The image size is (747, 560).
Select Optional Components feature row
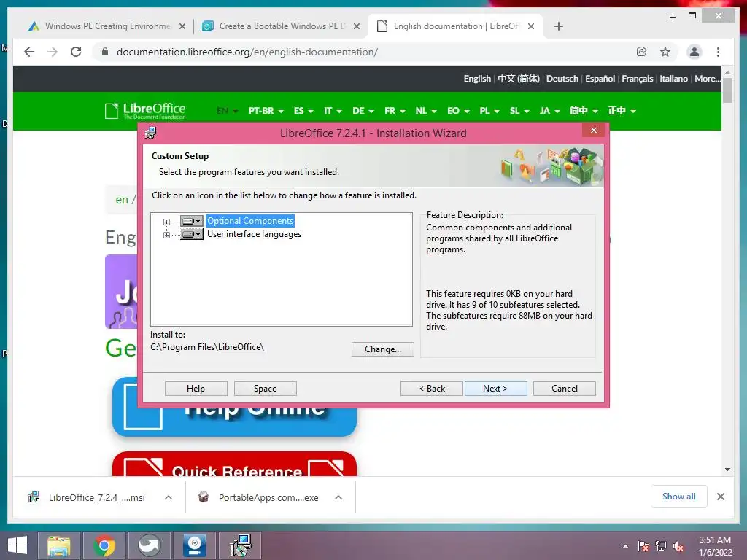tap(250, 221)
